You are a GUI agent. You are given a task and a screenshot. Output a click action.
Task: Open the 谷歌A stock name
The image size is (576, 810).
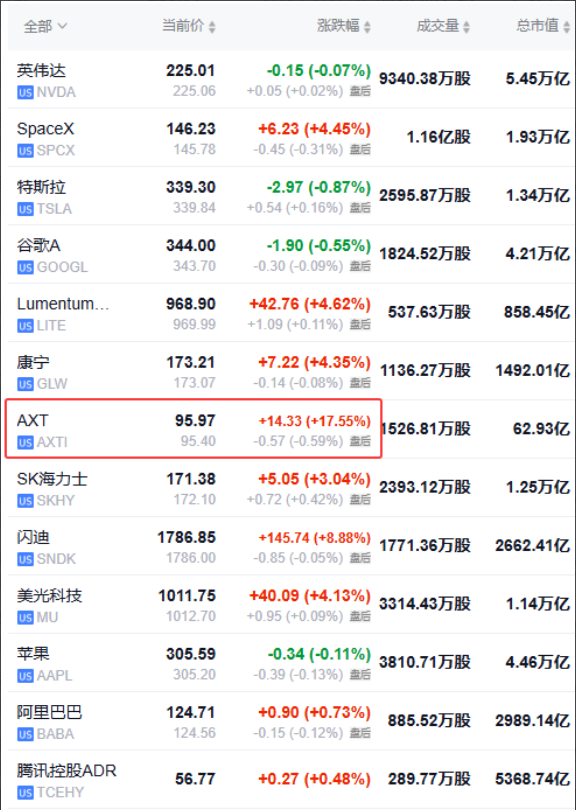click(39, 245)
